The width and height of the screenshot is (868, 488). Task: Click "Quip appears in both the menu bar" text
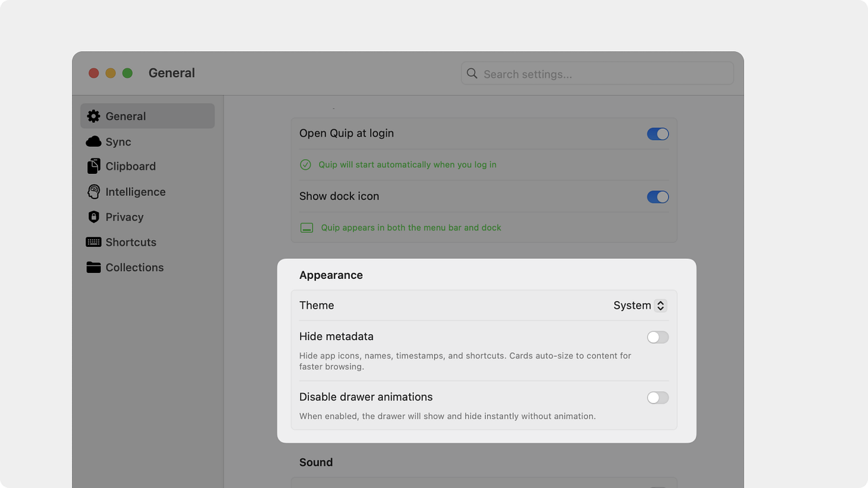pyautogui.click(x=411, y=228)
